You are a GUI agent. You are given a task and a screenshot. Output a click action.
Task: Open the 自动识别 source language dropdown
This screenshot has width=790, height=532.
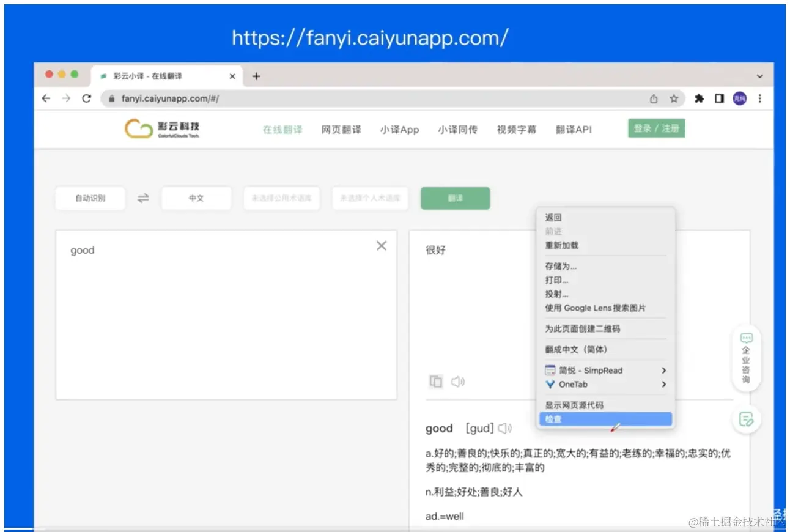click(x=90, y=198)
